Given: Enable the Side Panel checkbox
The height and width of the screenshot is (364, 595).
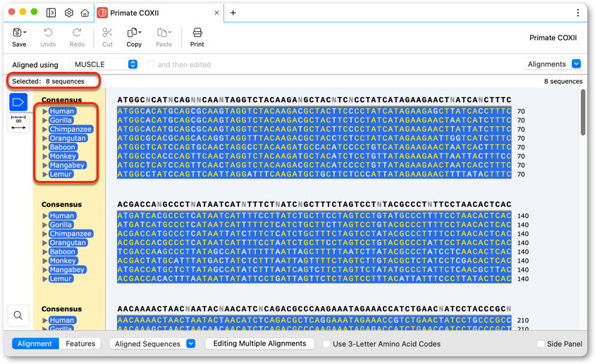Looking at the screenshot, I should [540, 344].
